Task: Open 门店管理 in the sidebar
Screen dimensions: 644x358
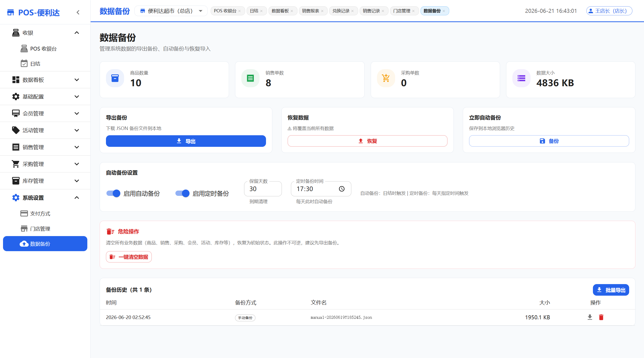Action: [45, 229]
